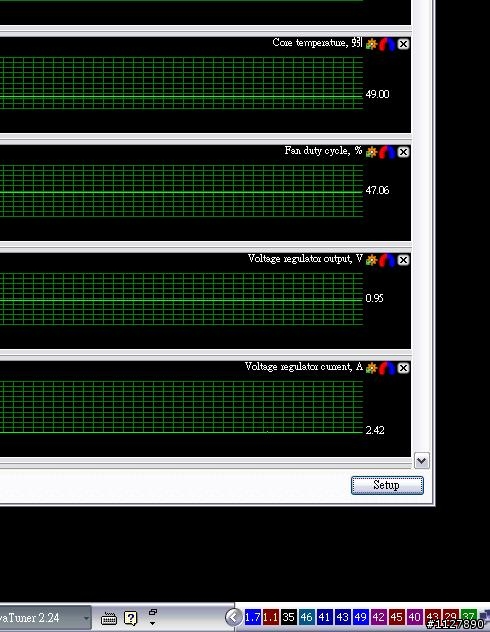Close the Core temperature graph

[403, 44]
